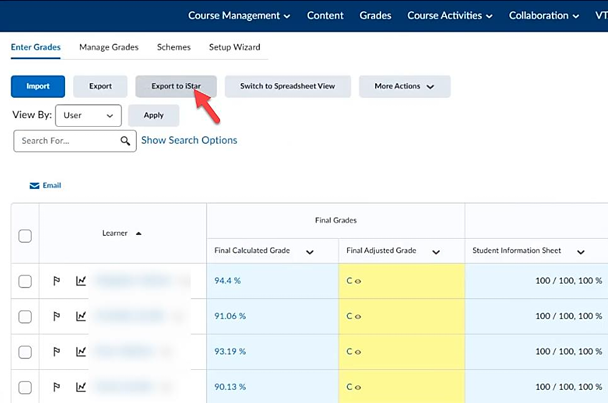This screenshot has height=403, width=608.
Task: Click the flag icon in the 90.13 % row
Action: (56, 387)
